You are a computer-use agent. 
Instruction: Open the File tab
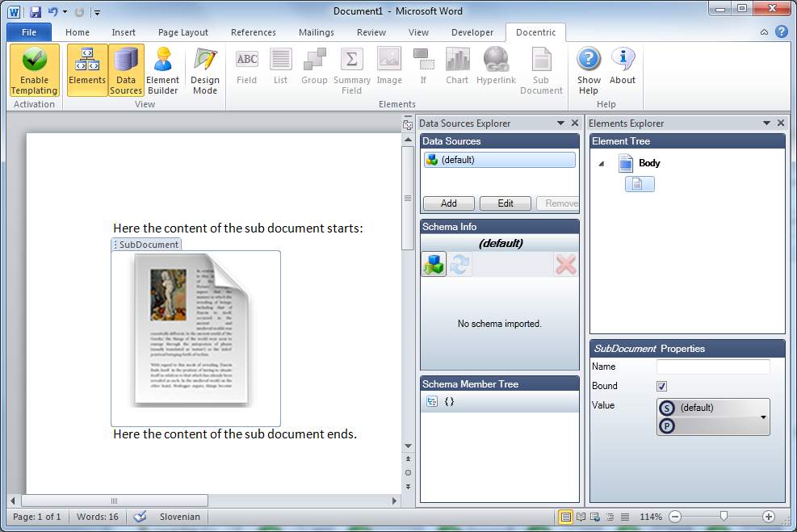point(29,32)
